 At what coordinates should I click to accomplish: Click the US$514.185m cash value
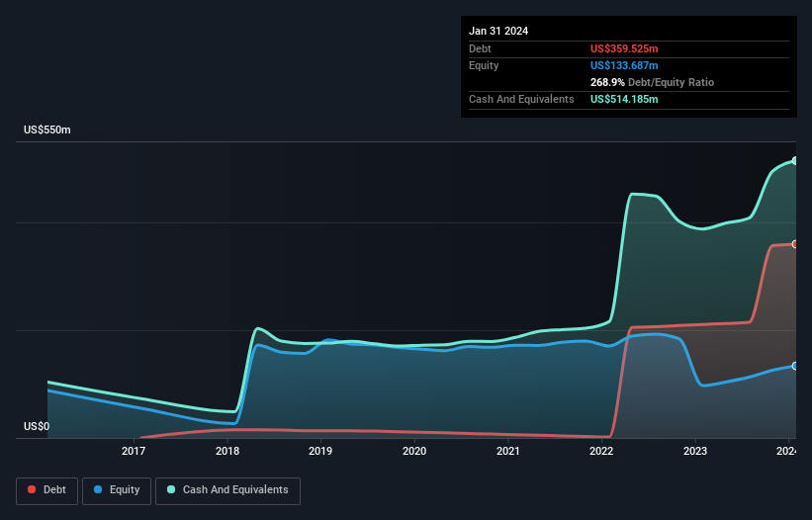tap(624, 99)
